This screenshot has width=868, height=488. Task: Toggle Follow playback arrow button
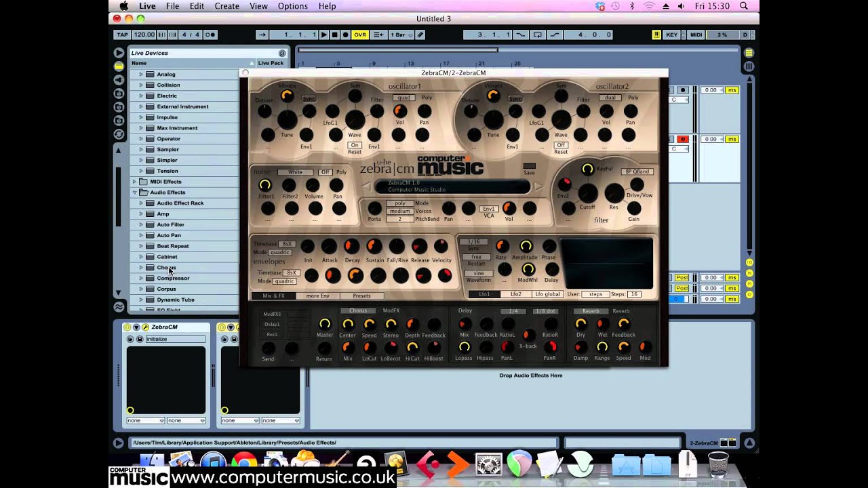coord(262,35)
